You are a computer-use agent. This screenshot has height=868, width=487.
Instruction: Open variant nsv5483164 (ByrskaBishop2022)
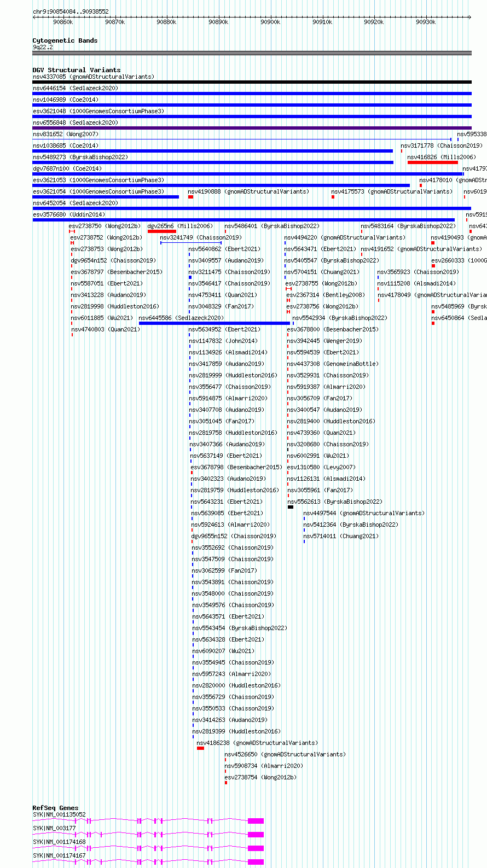tap(408, 226)
